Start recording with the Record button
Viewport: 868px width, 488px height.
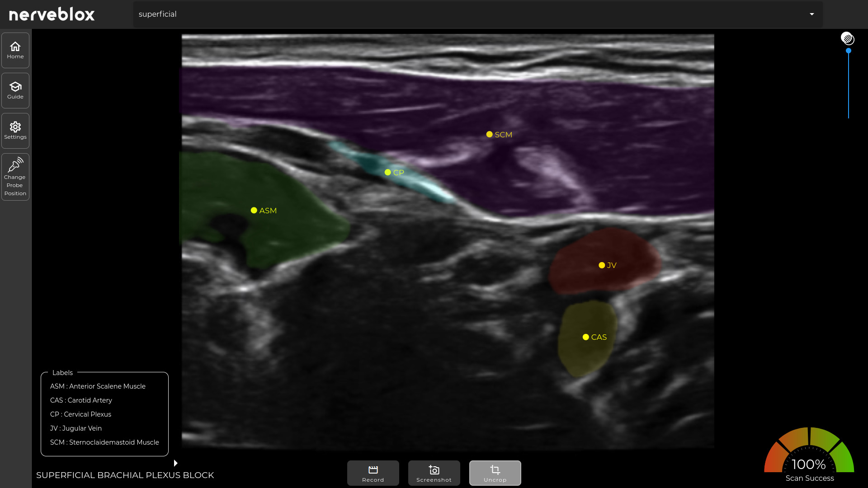(373, 473)
